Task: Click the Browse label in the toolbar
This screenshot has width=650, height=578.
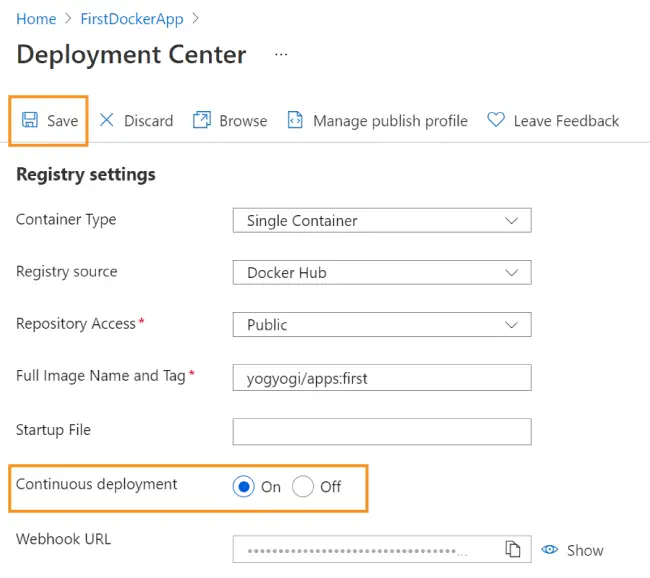Action: pyautogui.click(x=243, y=121)
